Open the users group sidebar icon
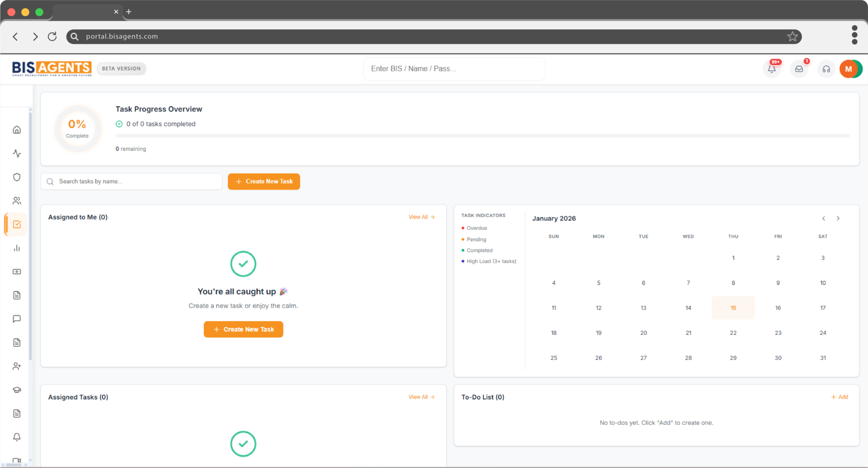Screen dimensions: 868x468 [x=17, y=201]
